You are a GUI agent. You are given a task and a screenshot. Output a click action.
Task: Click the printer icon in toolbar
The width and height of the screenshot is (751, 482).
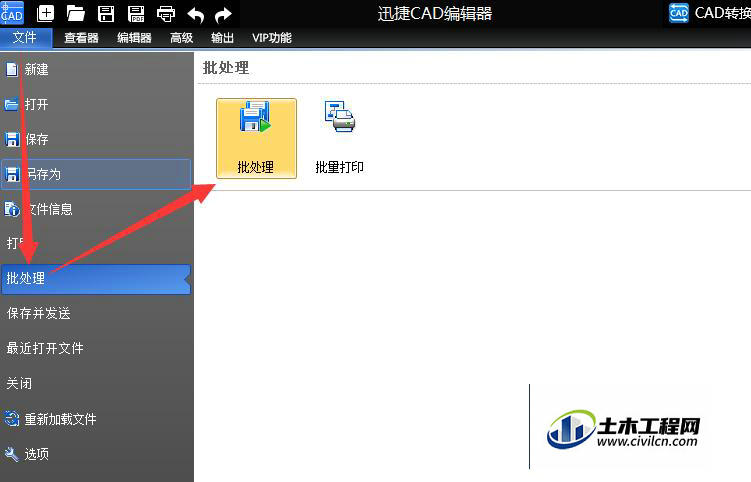(166, 14)
